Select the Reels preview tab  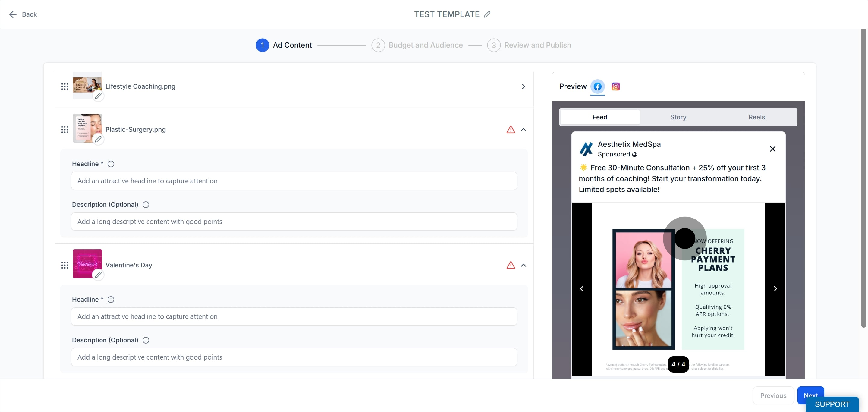click(x=756, y=117)
